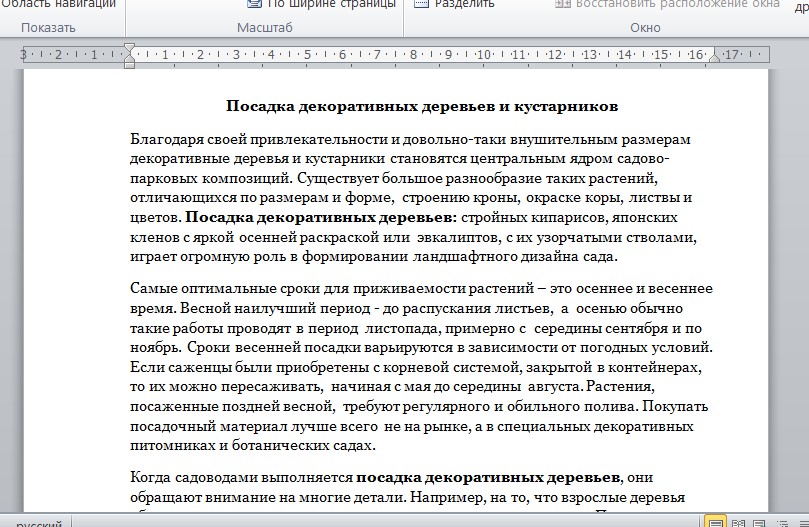This screenshot has height=527, width=809.
Task: Switch to Full Screen Reading view icon
Action: 738,522
